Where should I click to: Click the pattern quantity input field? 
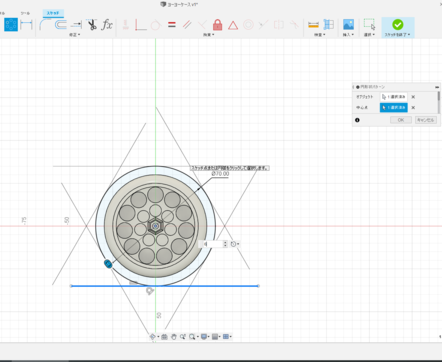click(212, 244)
